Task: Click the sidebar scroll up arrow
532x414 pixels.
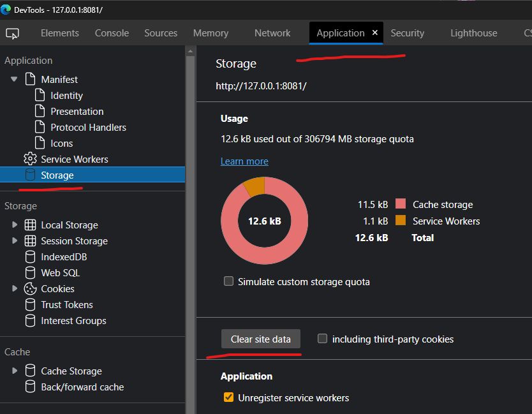Action: point(190,51)
